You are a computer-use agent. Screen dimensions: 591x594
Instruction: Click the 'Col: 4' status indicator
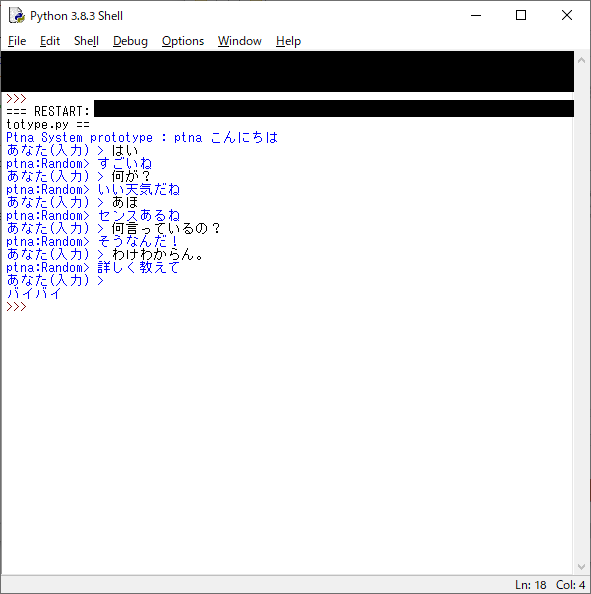point(570,585)
